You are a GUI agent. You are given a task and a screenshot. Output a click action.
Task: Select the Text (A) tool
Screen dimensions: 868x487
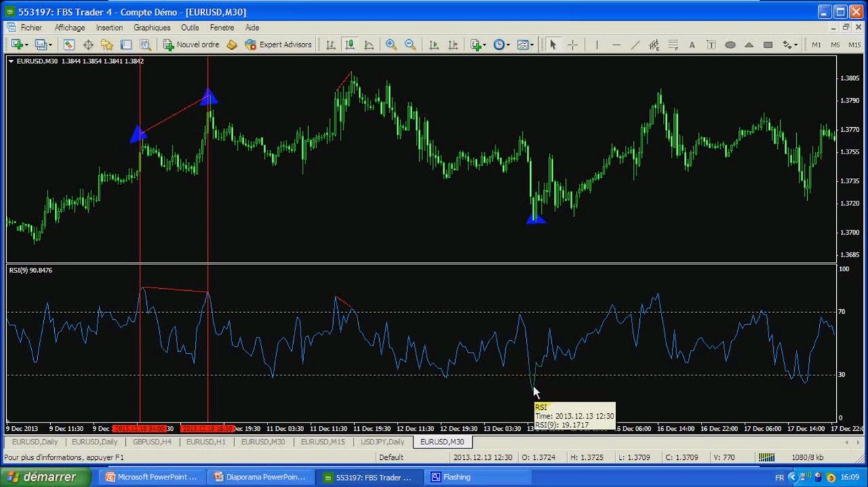click(x=692, y=45)
